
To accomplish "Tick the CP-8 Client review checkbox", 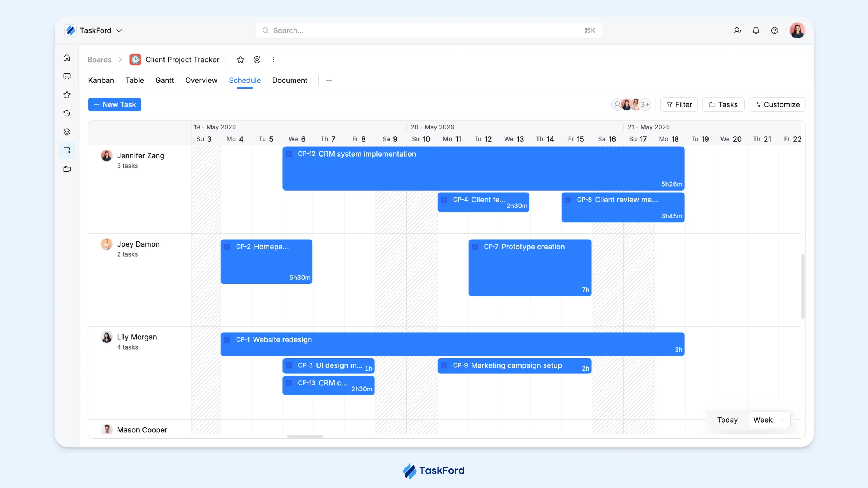I will click(x=568, y=200).
